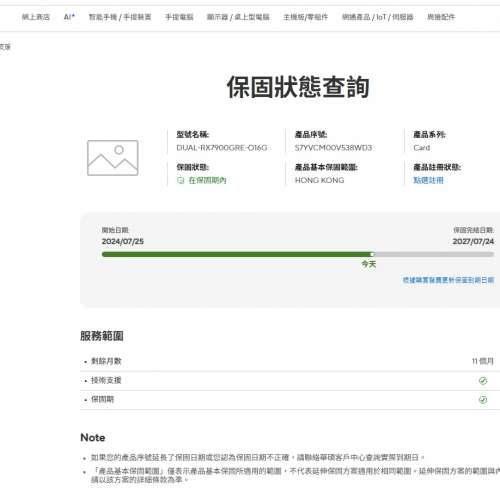The image size is (500, 500).
Task: Open the 周邊配件 navigation item
Action: pyautogui.click(x=441, y=17)
